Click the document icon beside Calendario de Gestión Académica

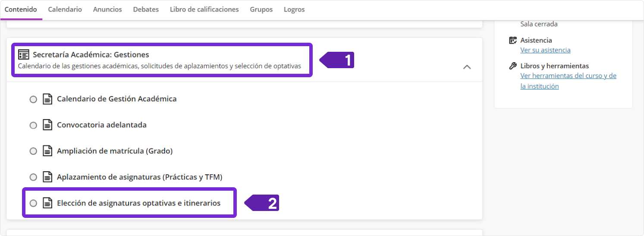[47, 99]
